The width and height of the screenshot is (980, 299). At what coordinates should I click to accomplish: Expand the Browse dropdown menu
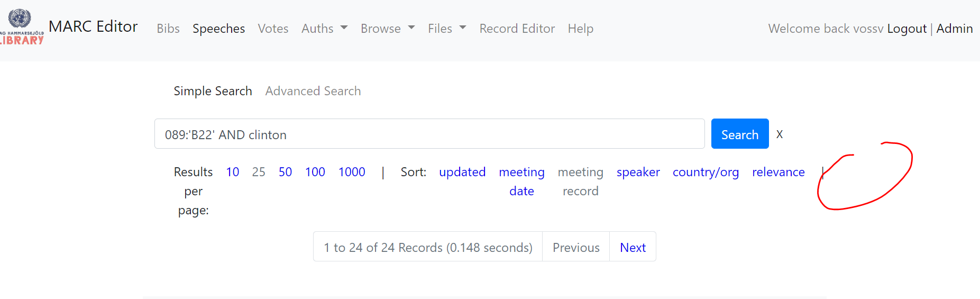pyautogui.click(x=388, y=29)
